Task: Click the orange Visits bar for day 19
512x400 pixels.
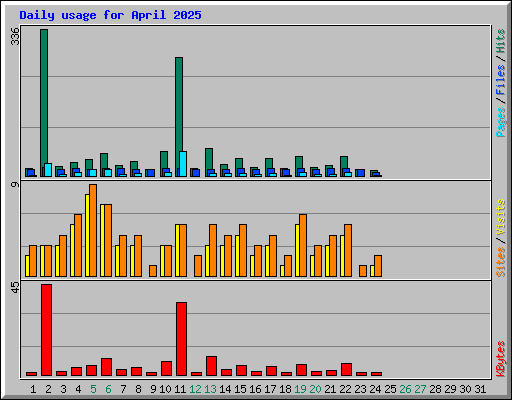Action: [303, 245]
